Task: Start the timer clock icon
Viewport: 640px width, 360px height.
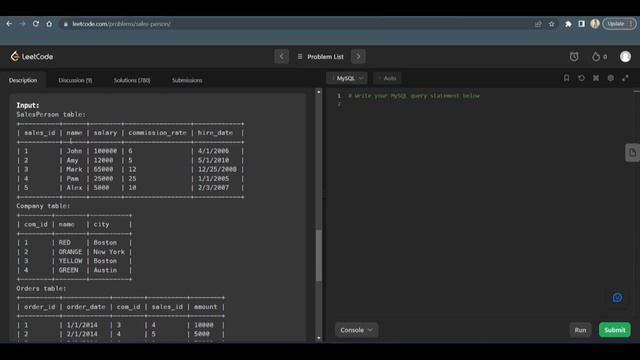Action: pyautogui.click(x=574, y=57)
